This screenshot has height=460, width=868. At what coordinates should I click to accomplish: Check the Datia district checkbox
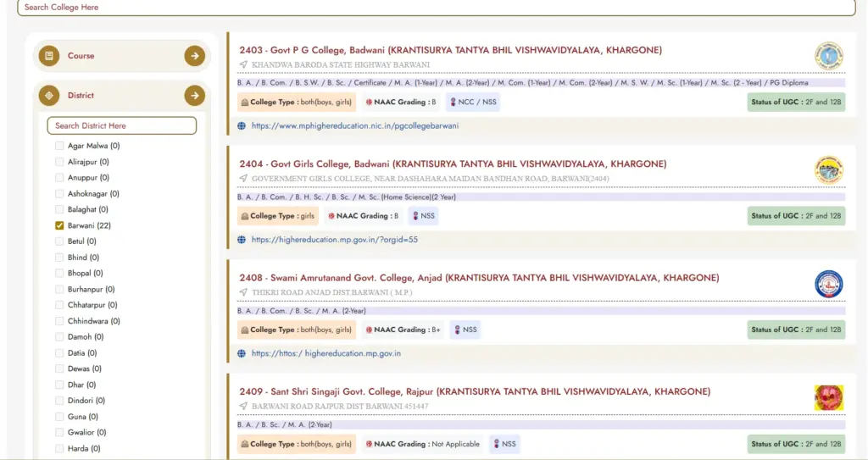click(59, 352)
